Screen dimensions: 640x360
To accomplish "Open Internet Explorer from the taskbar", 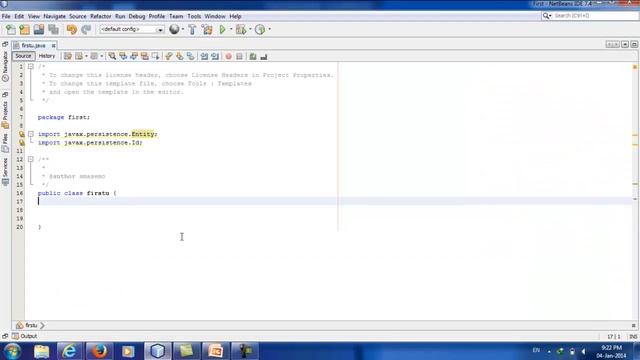I will coord(69,351).
